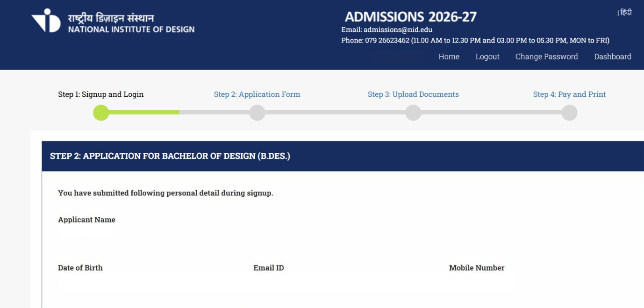This screenshot has width=644, height=308.
Task: Log out via the Logout link
Action: click(487, 57)
